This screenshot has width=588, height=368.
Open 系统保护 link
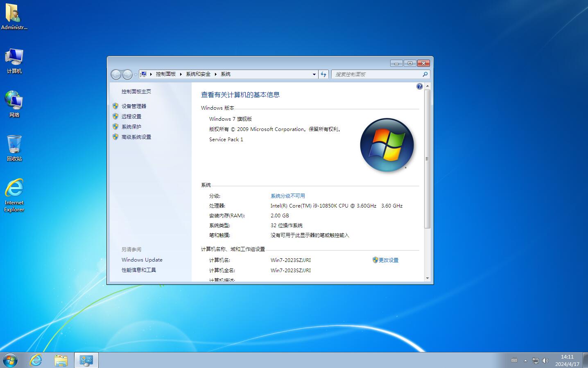tap(131, 126)
